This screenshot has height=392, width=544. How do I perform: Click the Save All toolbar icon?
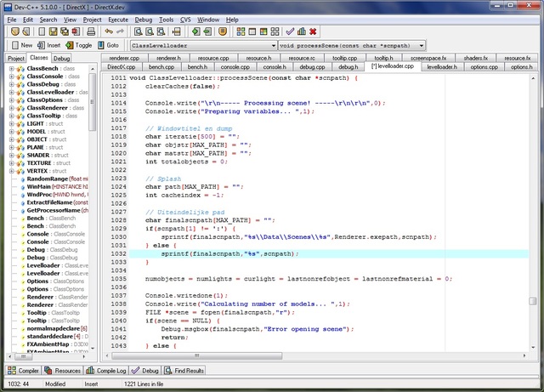pyautogui.click(x=65, y=31)
